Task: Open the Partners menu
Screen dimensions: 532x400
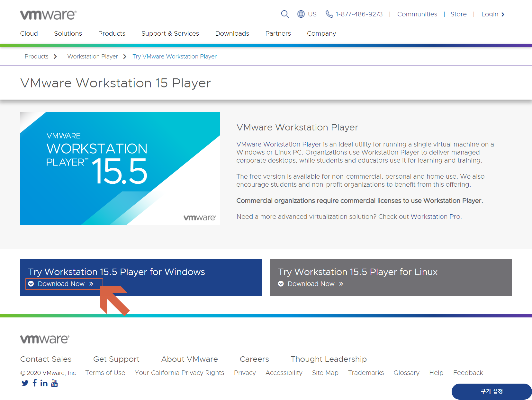Action: [278, 33]
